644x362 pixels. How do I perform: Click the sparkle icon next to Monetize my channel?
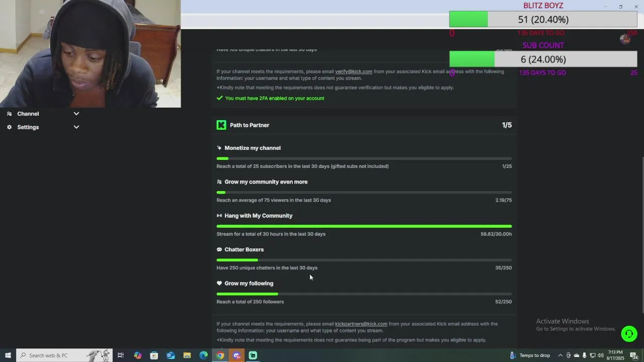[219, 148]
